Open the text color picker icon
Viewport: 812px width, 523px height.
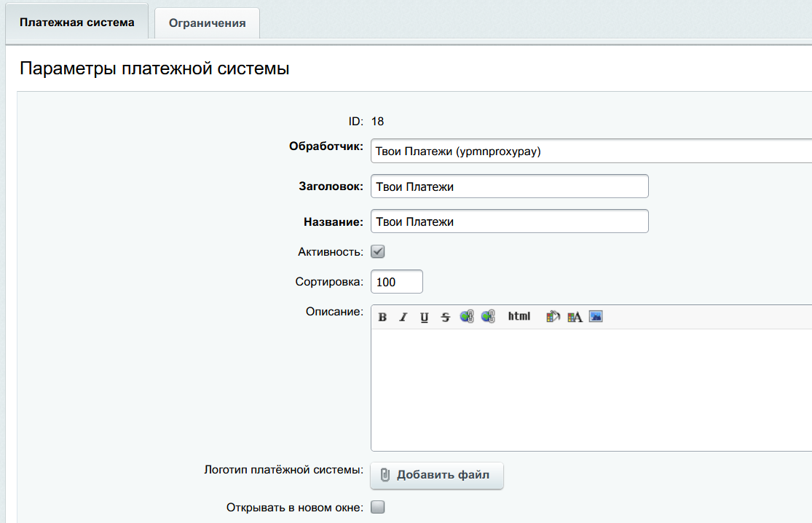(575, 317)
